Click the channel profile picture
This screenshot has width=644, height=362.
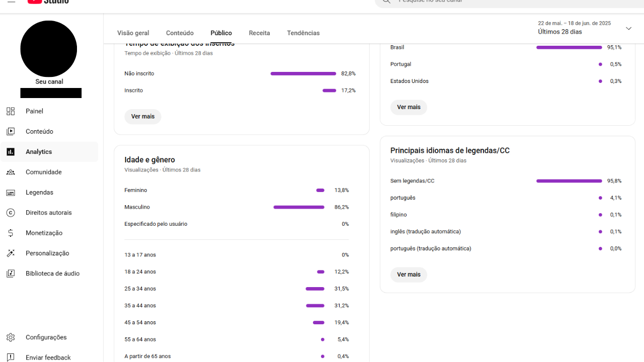pos(49,49)
